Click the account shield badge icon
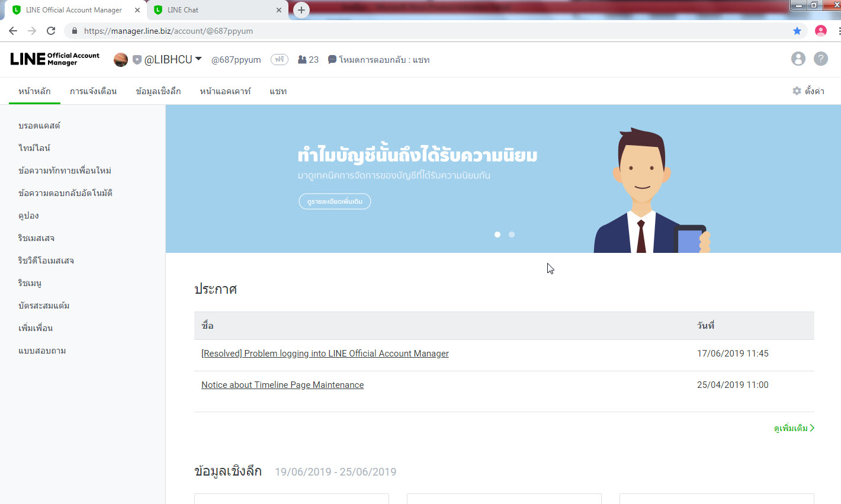This screenshot has width=841, height=504. click(137, 60)
